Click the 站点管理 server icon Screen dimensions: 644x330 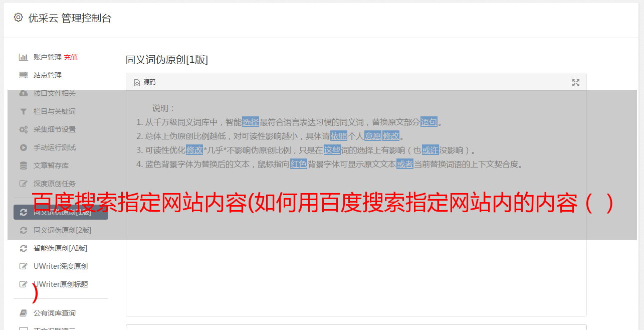[x=23, y=75]
